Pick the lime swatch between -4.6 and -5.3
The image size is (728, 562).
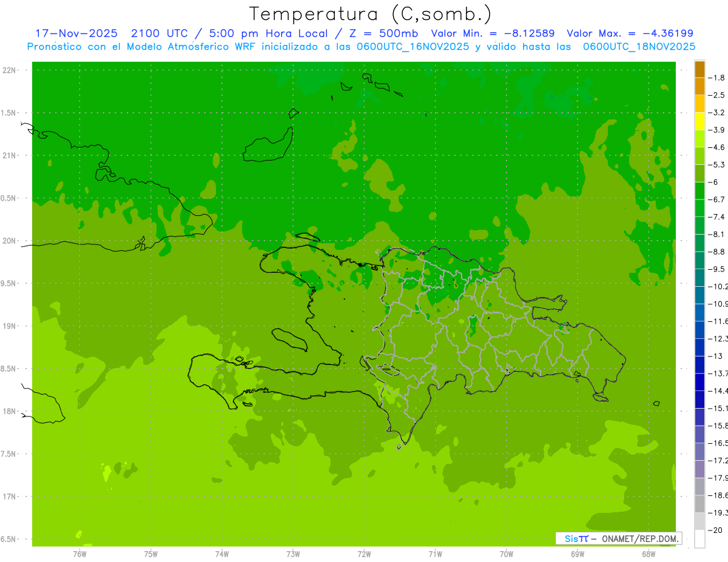point(699,156)
